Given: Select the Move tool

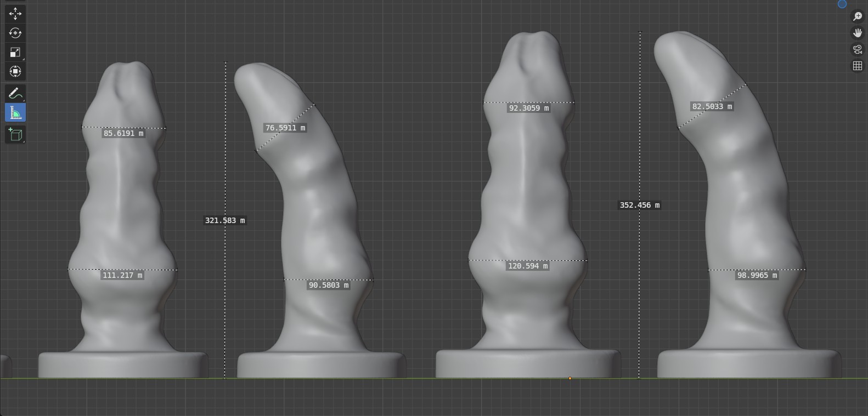Looking at the screenshot, I should pos(15,14).
